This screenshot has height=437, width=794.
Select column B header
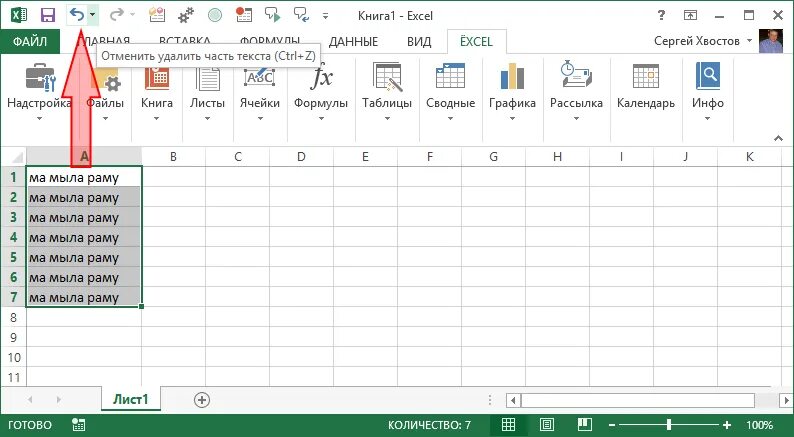pyautogui.click(x=173, y=157)
